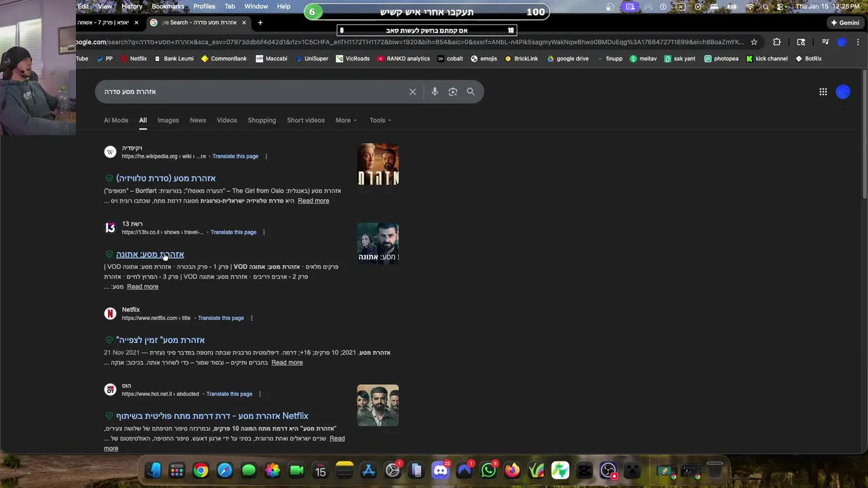The image size is (868, 488).
Task: Open WhatsApp from the dock
Action: click(x=488, y=470)
